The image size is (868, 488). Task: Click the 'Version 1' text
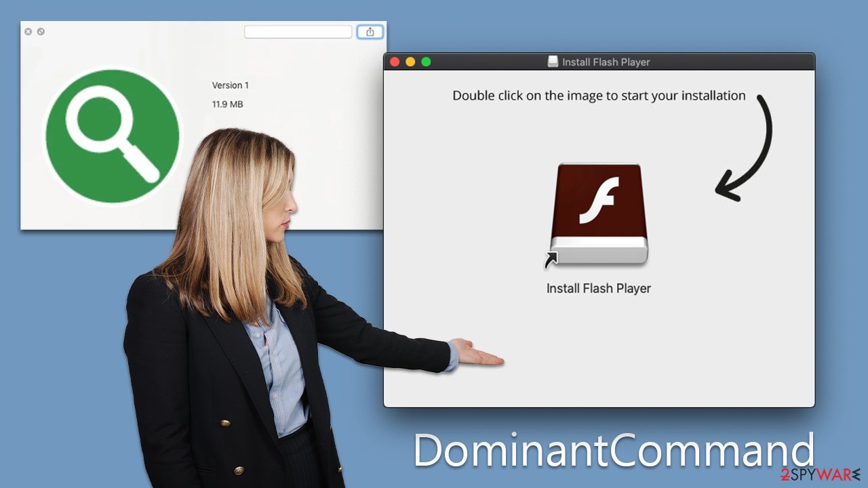231,85
